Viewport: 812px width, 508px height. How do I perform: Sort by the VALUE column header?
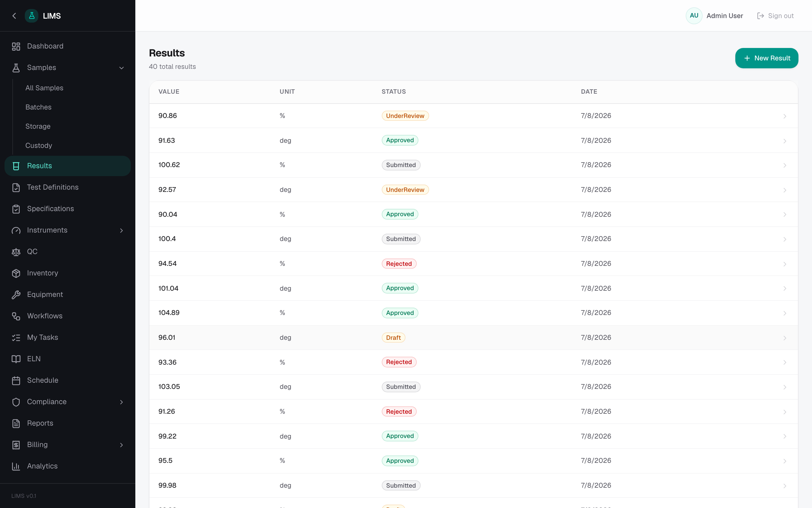coord(169,92)
